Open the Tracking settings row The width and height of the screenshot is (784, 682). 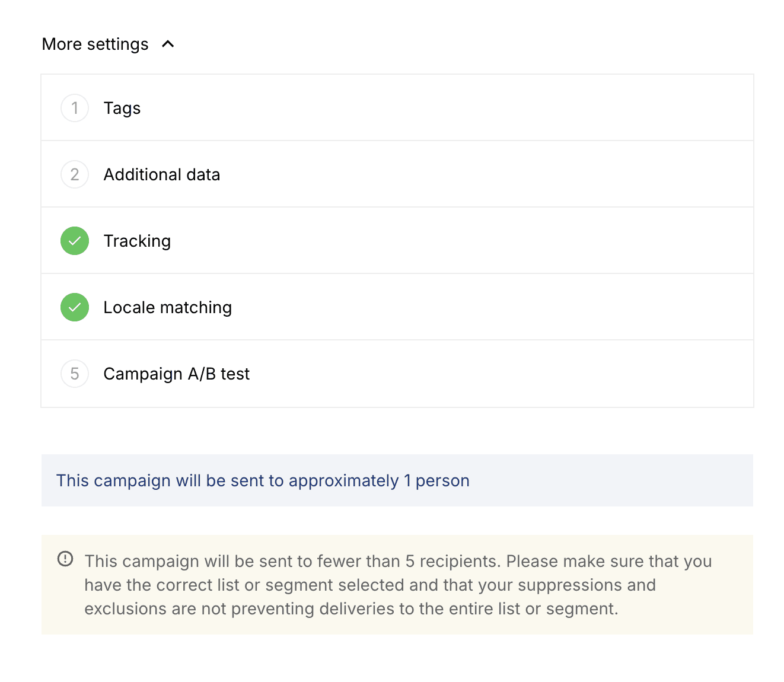(x=397, y=241)
